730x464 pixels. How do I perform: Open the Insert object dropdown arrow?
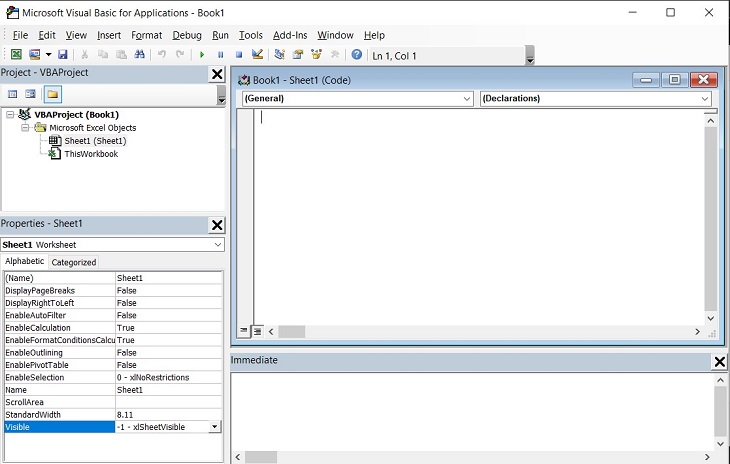click(x=48, y=54)
